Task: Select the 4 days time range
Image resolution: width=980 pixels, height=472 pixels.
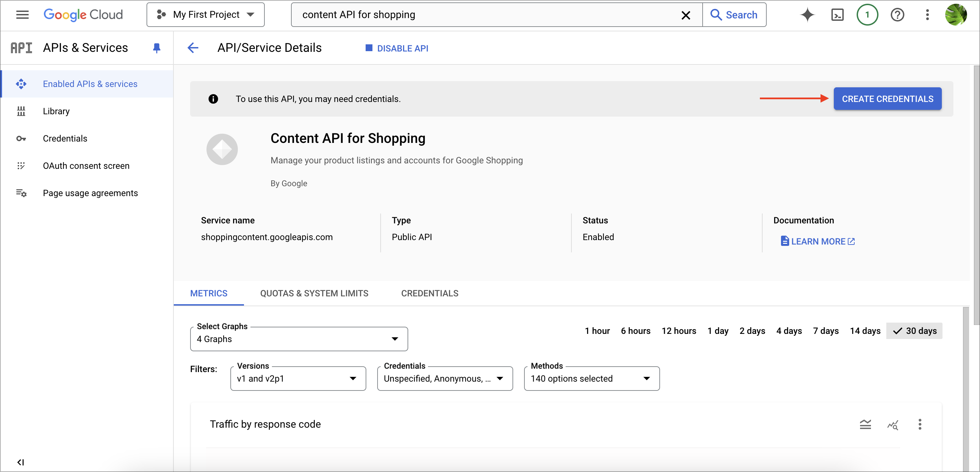Action: (x=788, y=331)
